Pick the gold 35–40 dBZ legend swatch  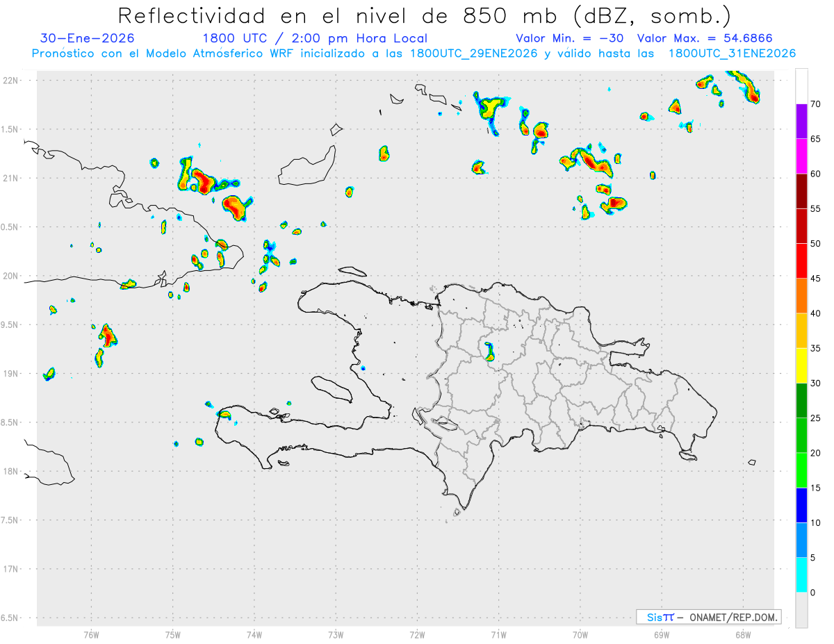(x=801, y=331)
